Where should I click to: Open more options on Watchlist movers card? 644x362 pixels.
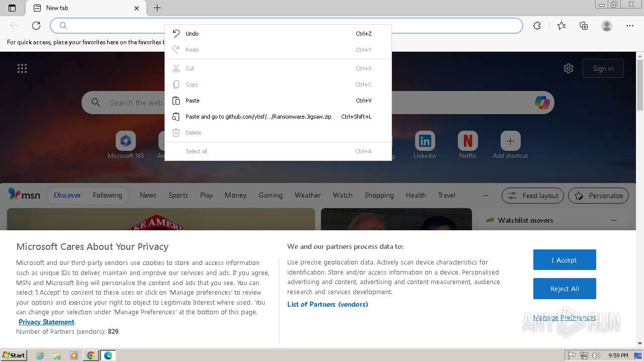coord(613,220)
